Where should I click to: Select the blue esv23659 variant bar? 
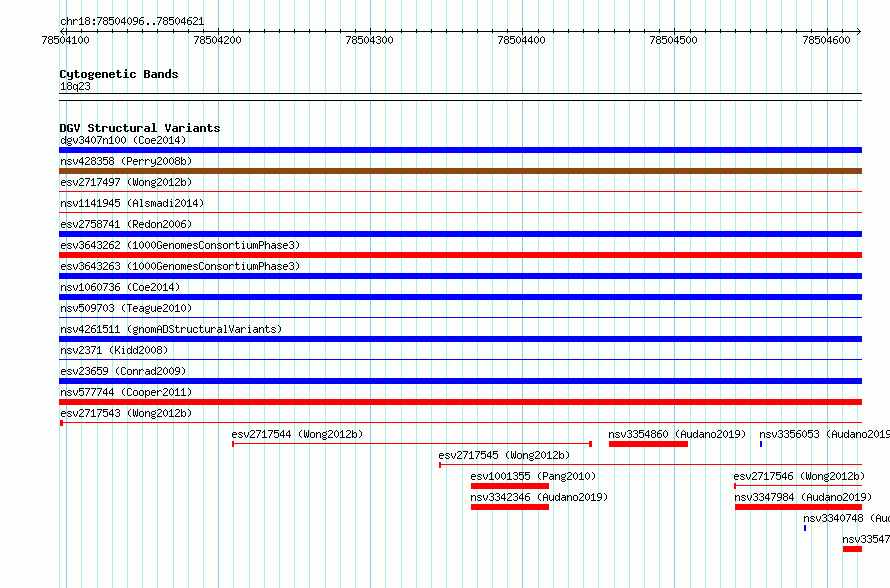[x=460, y=381]
